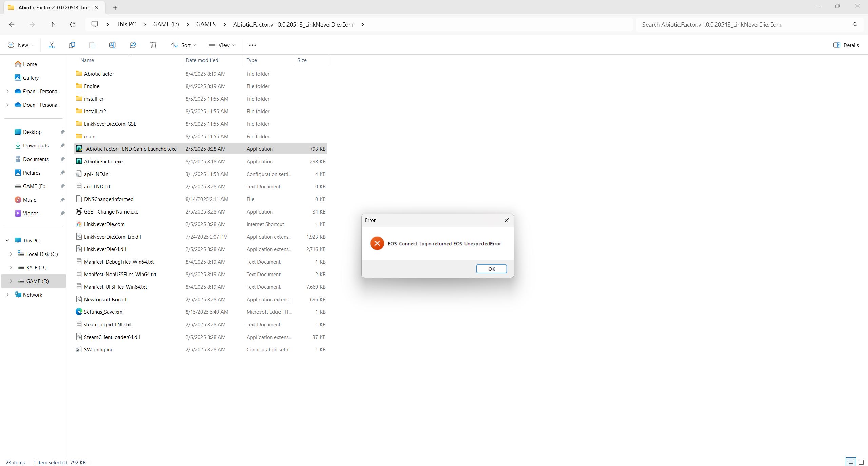Switch to details view using bottom-right toggle
This screenshot has width=868, height=466.
pyautogui.click(x=850, y=462)
